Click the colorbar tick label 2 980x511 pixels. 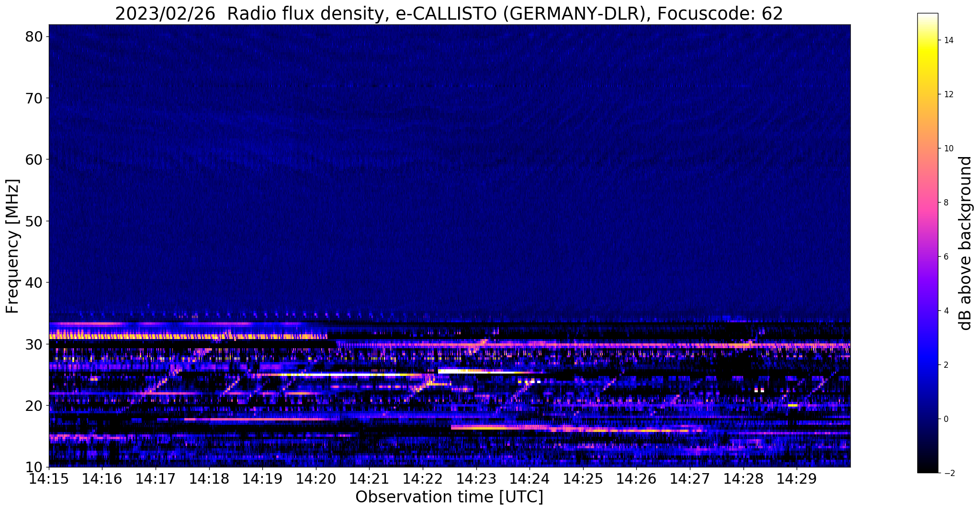(946, 365)
